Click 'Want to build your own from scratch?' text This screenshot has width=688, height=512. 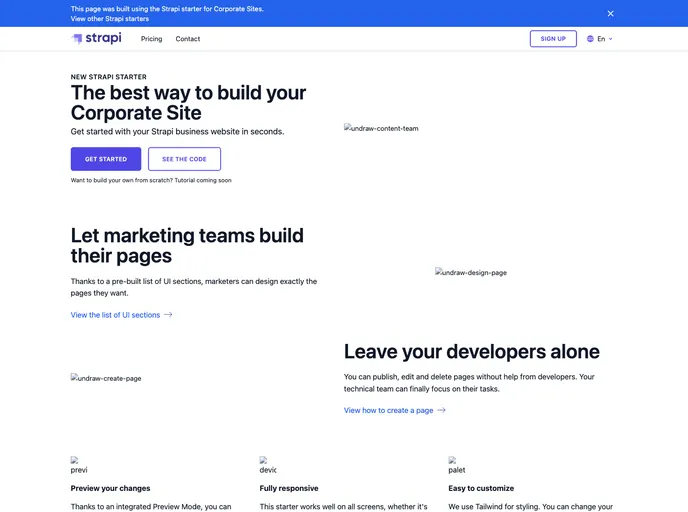(x=122, y=180)
